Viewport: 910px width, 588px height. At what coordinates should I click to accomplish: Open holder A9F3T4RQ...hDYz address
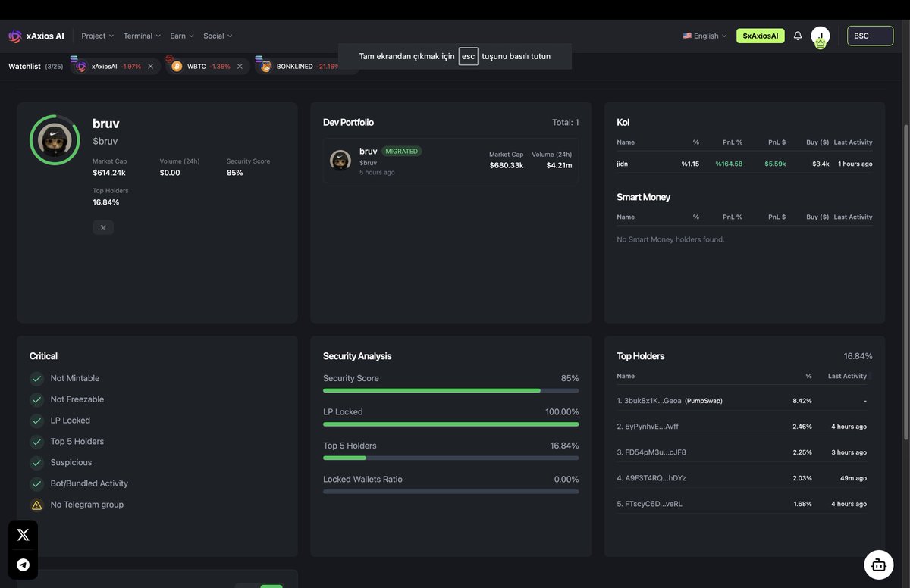[651, 478]
